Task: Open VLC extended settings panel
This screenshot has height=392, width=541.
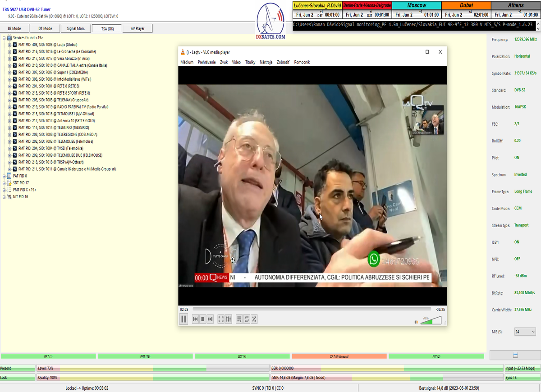Action: point(229,319)
